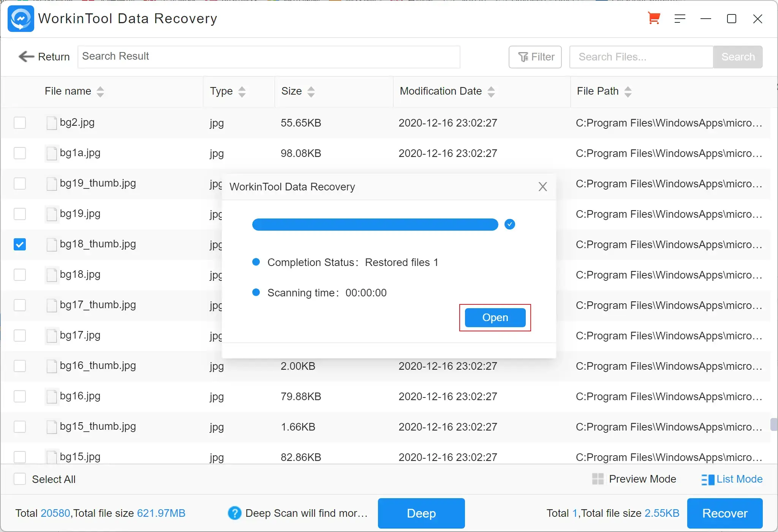
Task: Click the bg19_thumb.jpg file icon
Action: click(52, 184)
